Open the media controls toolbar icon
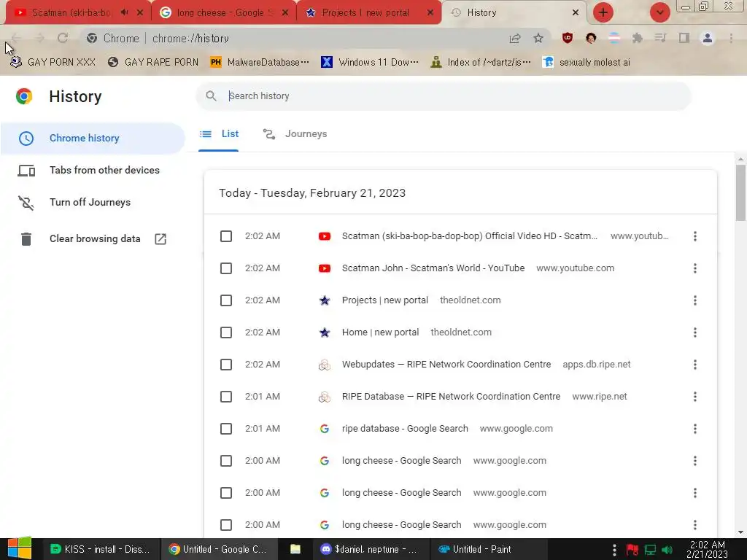The width and height of the screenshot is (747, 560). [660, 38]
